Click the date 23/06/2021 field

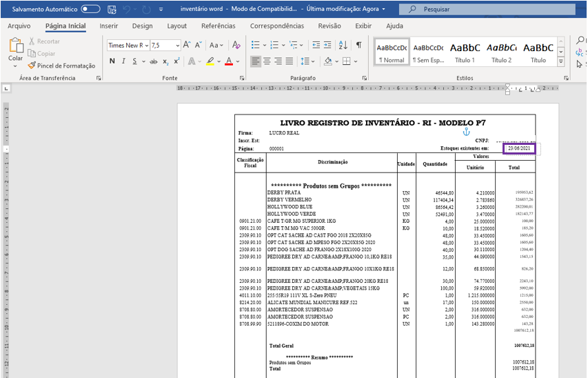pyautogui.click(x=519, y=148)
